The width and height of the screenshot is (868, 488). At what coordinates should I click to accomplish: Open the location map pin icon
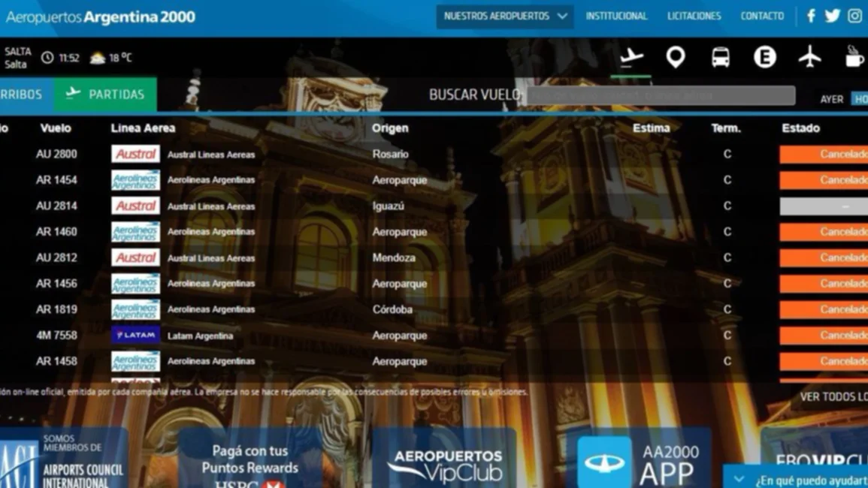click(x=676, y=57)
